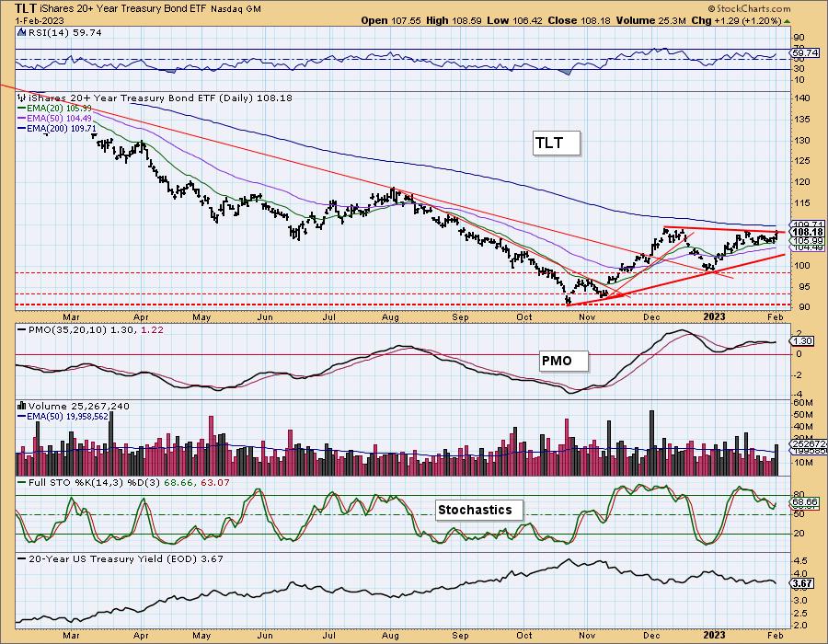
Task: Click the 4.5 level on the yield axis
Action: (x=800, y=560)
